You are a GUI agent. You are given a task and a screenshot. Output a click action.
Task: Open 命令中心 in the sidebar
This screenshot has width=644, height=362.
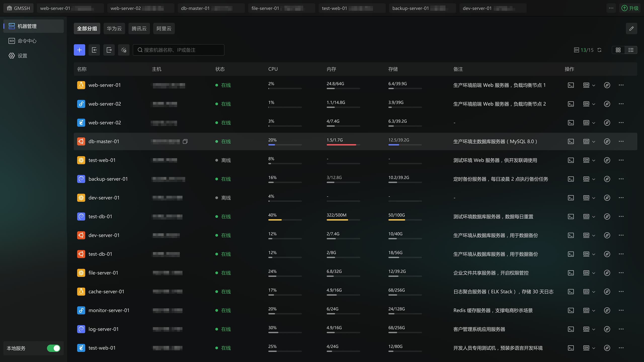pyautogui.click(x=27, y=41)
